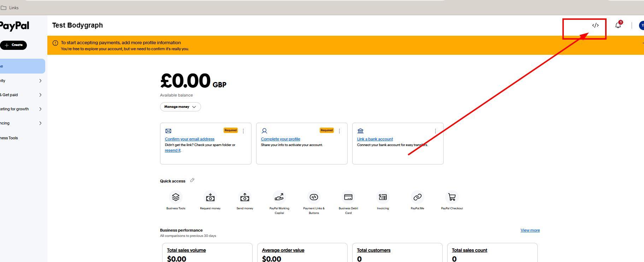Click the Complete your profile link

coord(280,139)
